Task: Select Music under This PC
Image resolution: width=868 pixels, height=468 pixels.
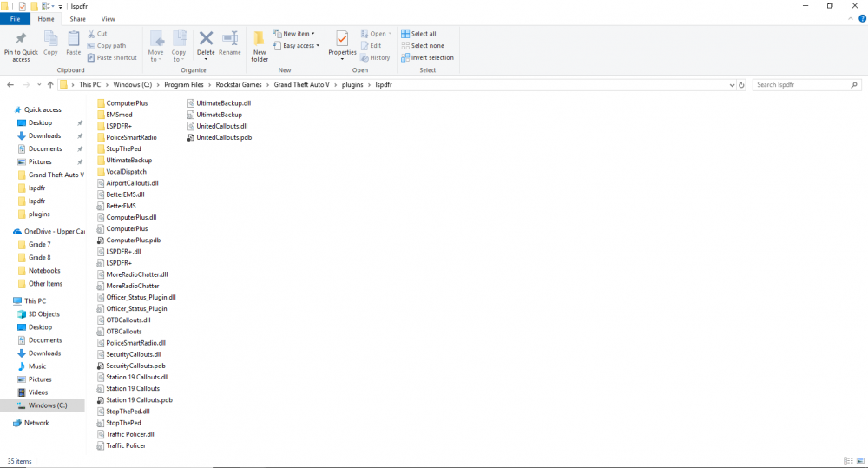Action: click(37, 366)
